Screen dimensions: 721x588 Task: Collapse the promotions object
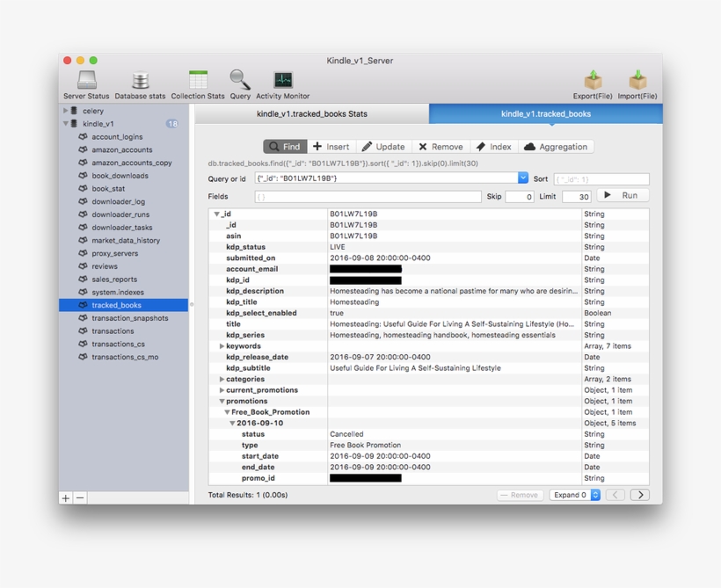click(221, 401)
